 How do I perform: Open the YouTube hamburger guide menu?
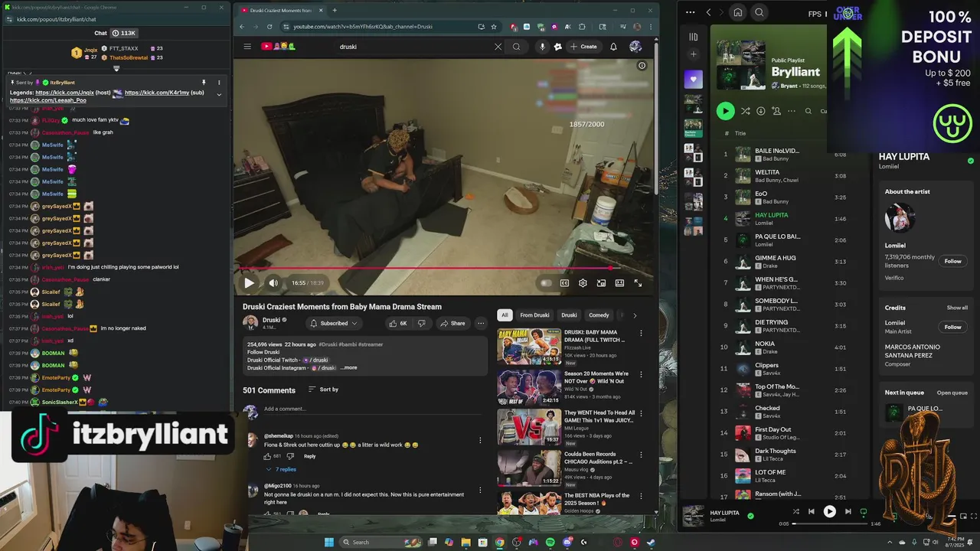[x=247, y=47]
